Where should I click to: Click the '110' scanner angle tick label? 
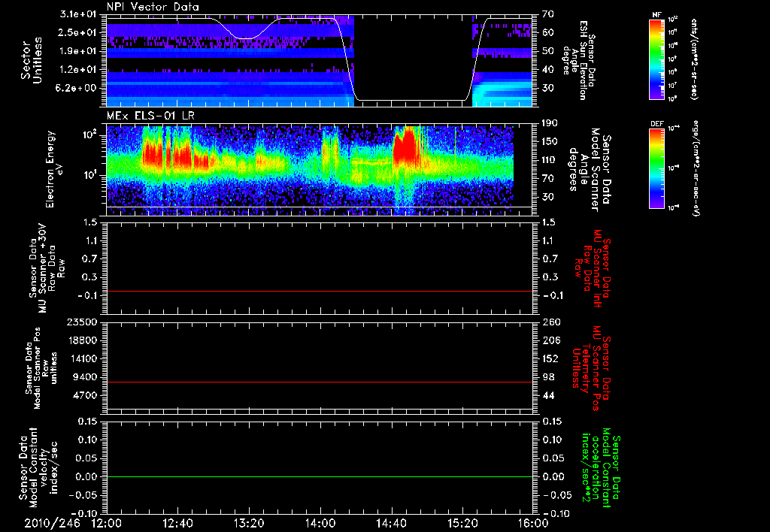click(550, 160)
